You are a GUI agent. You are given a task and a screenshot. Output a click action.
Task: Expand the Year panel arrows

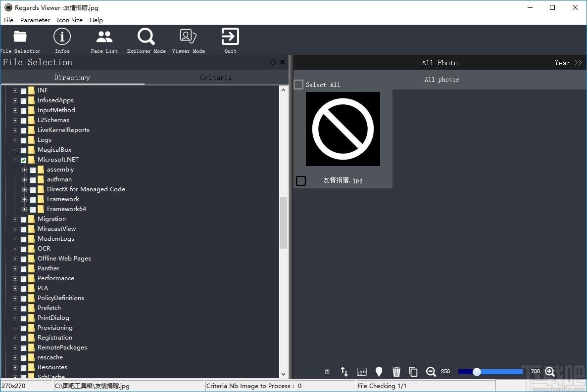[x=579, y=63]
